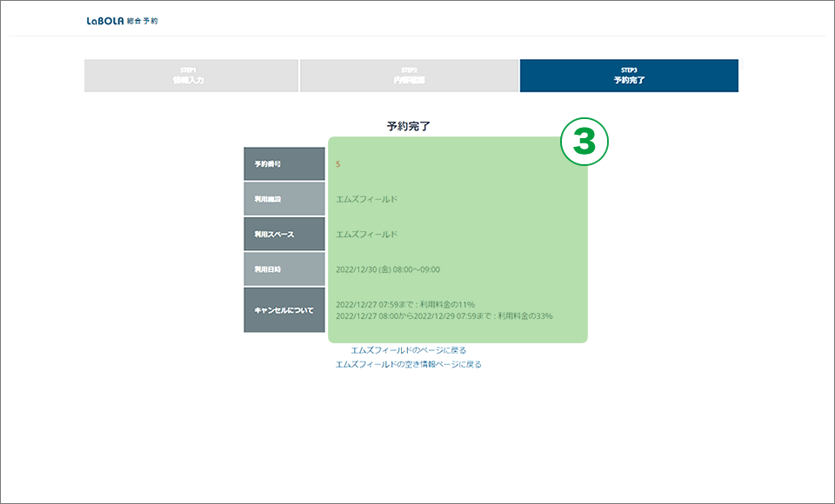Screen dimensions: 835x504
Task: Click the 利用料金の33% cancellation line
Action: [x=444, y=316]
